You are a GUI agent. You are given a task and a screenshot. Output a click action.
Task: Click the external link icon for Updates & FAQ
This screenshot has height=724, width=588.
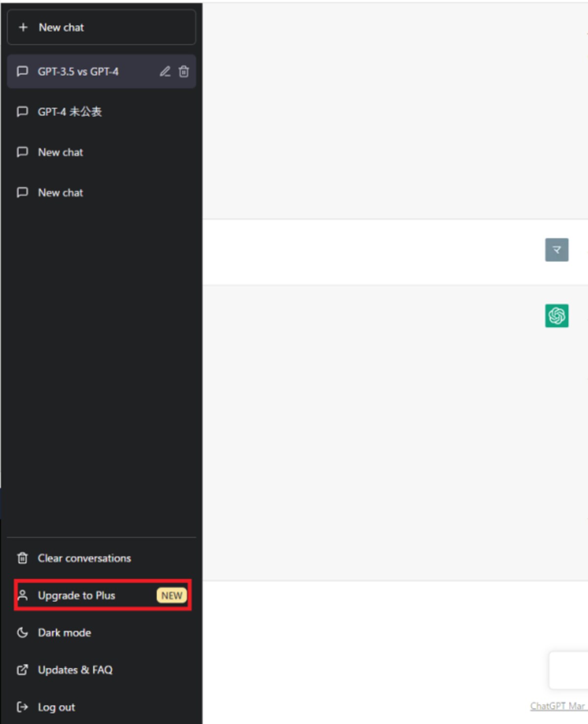point(23,670)
